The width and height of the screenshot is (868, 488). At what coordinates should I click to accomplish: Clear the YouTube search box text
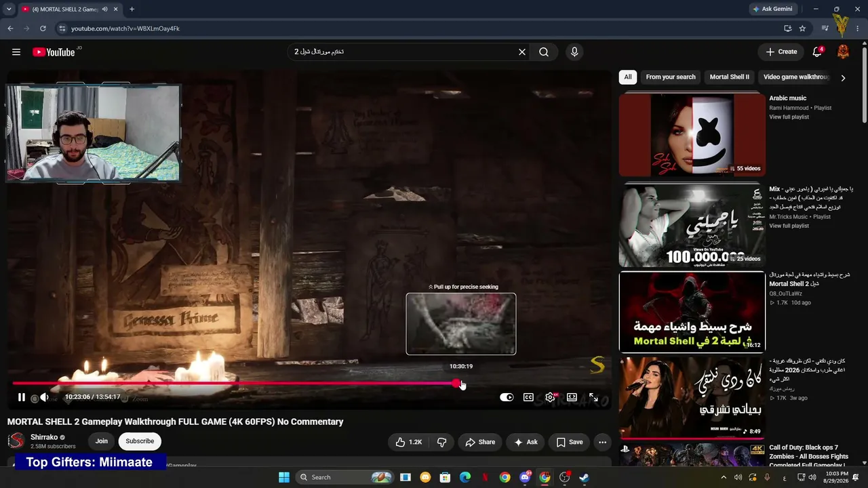pos(522,52)
